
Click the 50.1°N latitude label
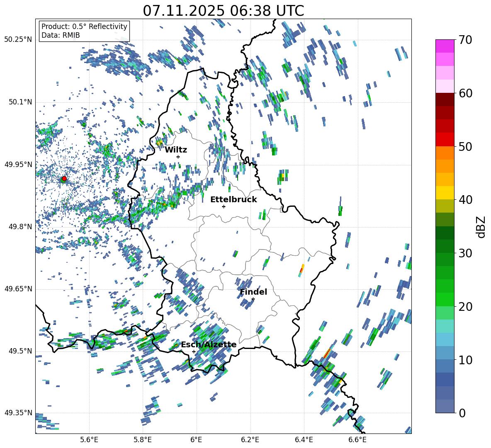click(x=20, y=102)
